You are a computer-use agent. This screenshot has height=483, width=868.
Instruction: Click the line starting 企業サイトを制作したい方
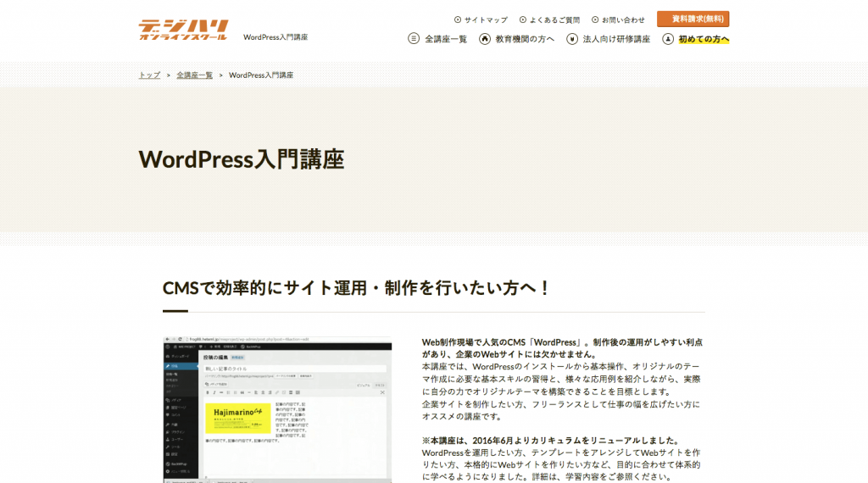pos(561,410)
